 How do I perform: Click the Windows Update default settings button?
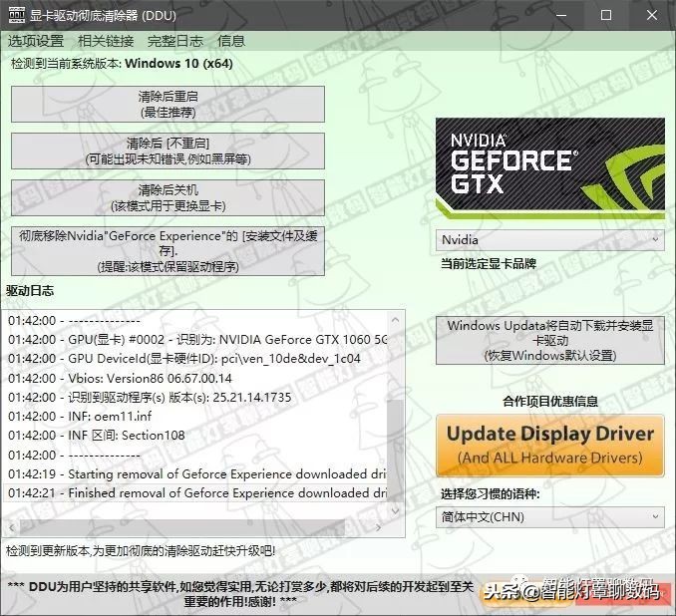point(550,340)
